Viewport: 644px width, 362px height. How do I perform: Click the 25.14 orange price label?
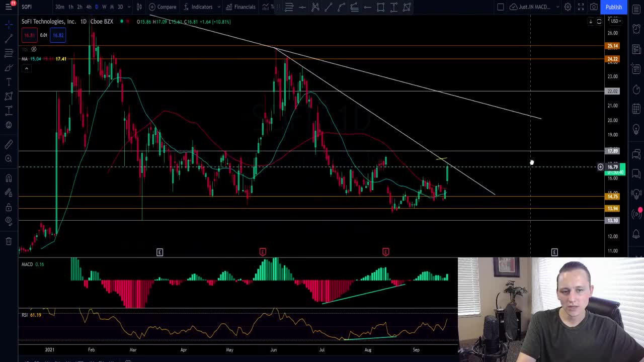612,46
